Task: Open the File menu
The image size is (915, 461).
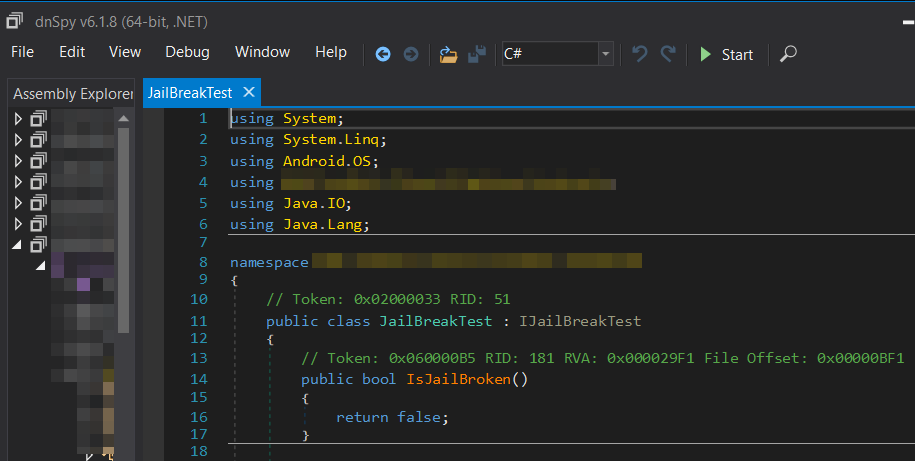Action: [x=22, y=52]
